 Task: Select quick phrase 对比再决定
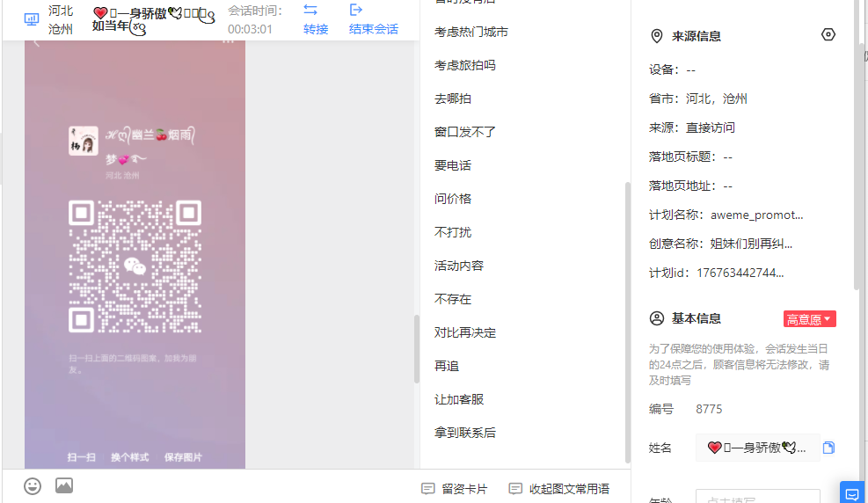coord(465,332)
